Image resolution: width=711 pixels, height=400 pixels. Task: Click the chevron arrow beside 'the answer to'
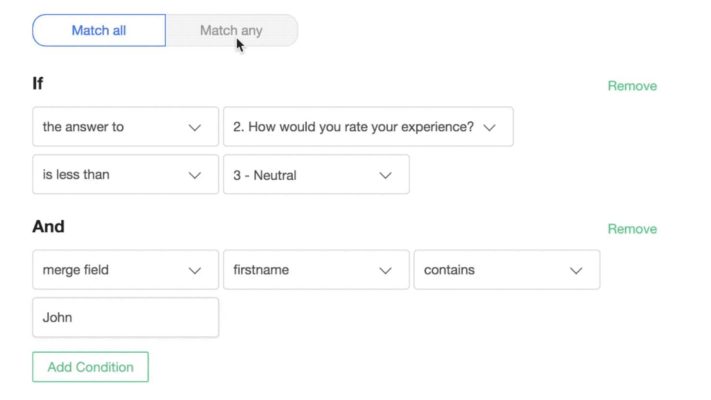tap(195, 128)
